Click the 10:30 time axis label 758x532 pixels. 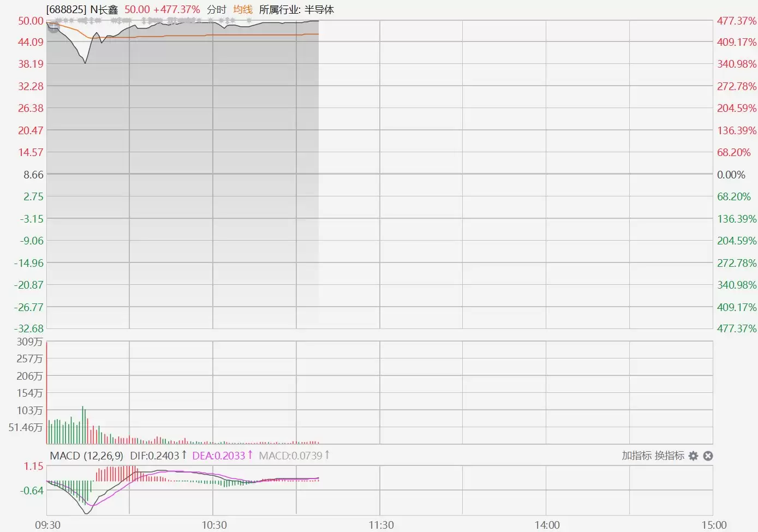[214, 525]
